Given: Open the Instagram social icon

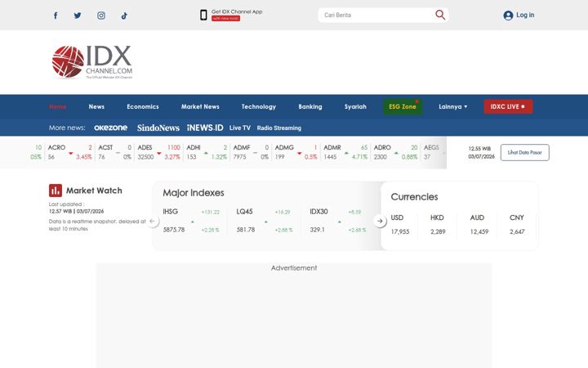Looking at the screenshot, I should [x=101, y=16].
